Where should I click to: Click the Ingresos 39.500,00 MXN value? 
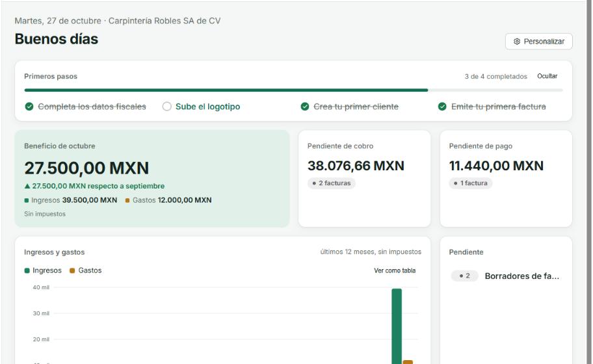pyautogui.click(x=90, y=200)
